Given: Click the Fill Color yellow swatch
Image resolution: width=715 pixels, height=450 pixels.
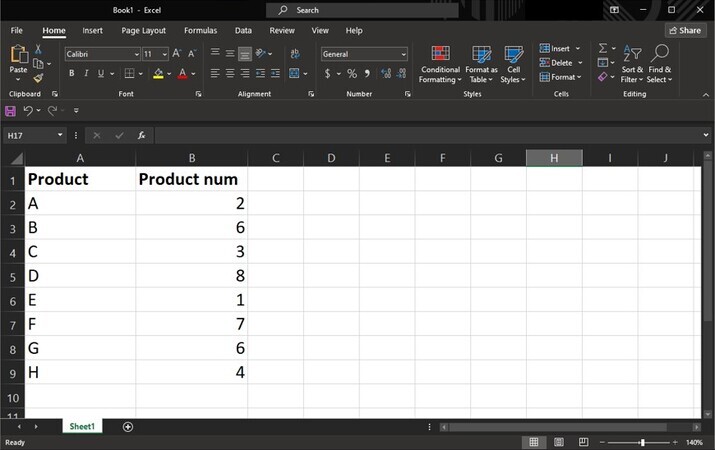Looking at the screenshot, I should (x=158, y=73).
